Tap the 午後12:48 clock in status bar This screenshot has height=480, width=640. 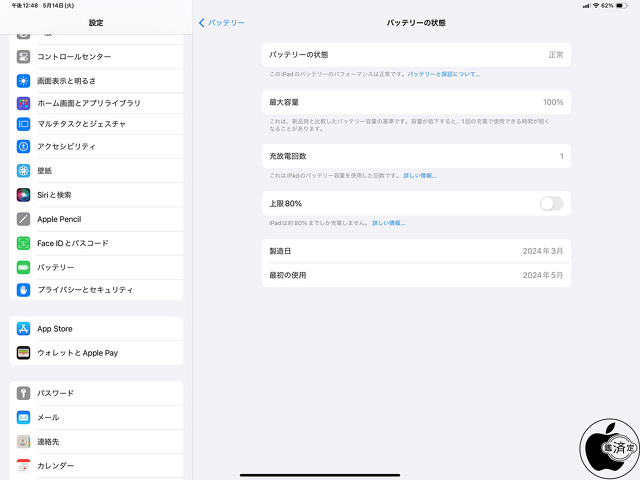point(24,6)
